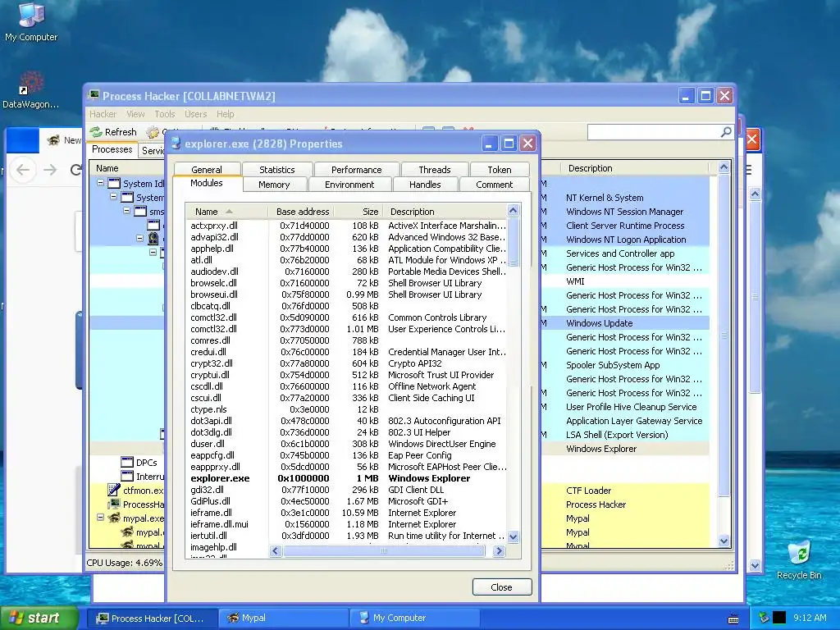Viewport: 840px width, 630px height.
Task: Open the Hacker menu
Action: pyautogui.click(x=103, y=114)
